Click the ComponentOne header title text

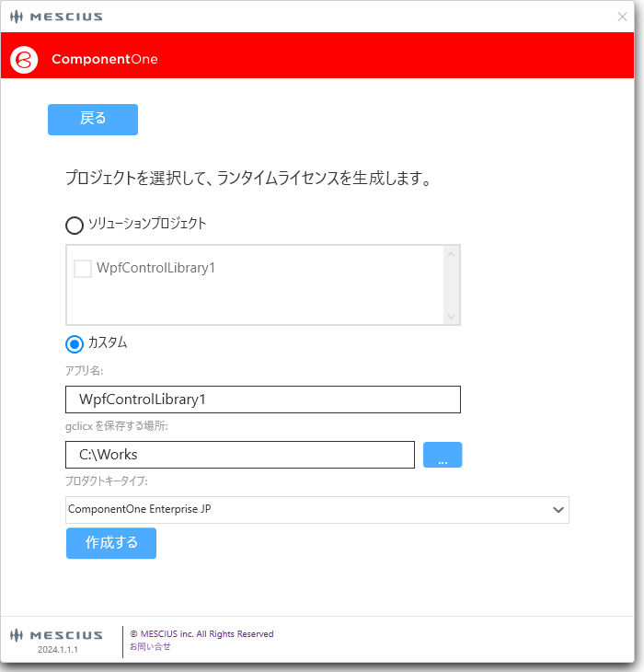coord(105,59)
